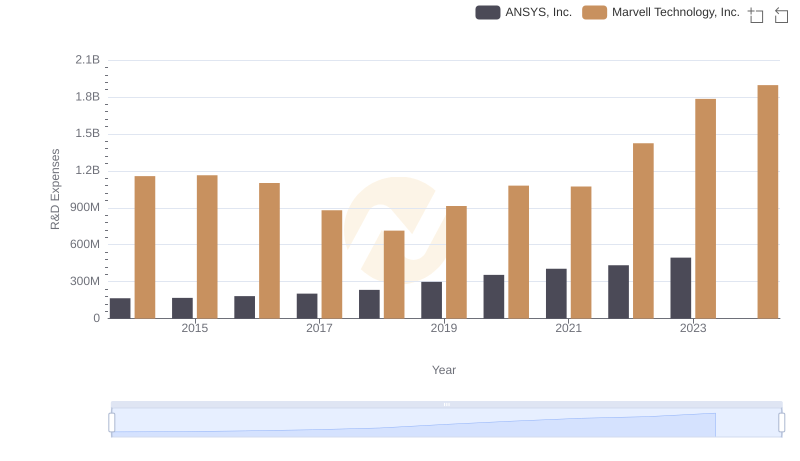Click the '2.1B' y-axis label

click(x=88, y=60)
